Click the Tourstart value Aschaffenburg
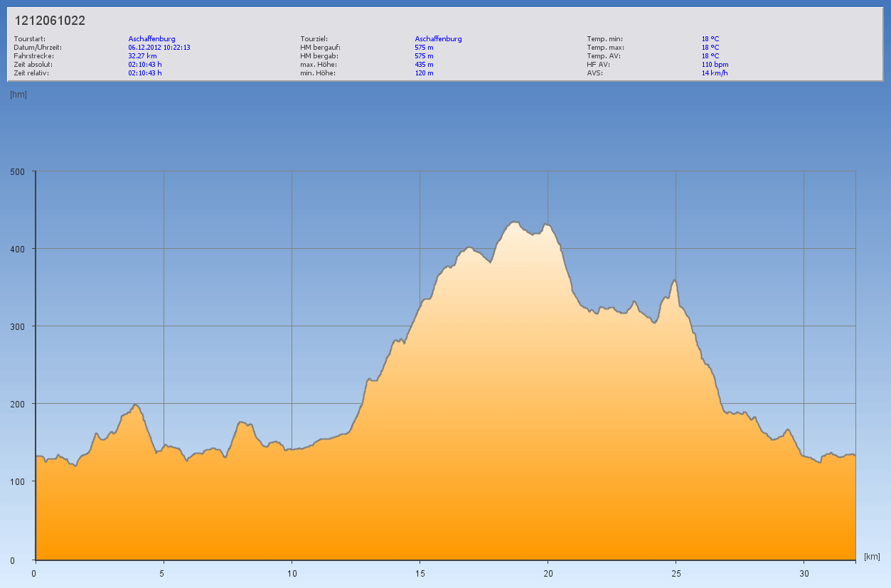Viewport: 891px width, 588px height. pyautogui.click(x=151, y=38)
